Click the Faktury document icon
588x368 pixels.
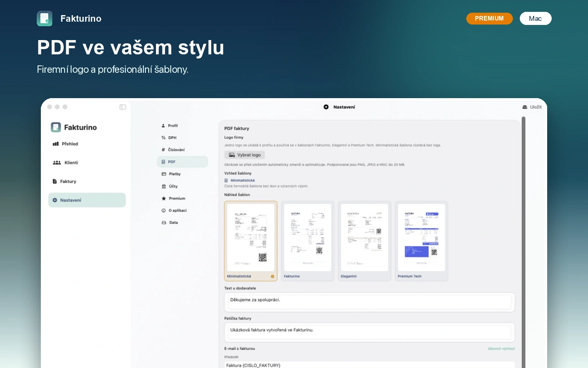click(x=55, y=182)
